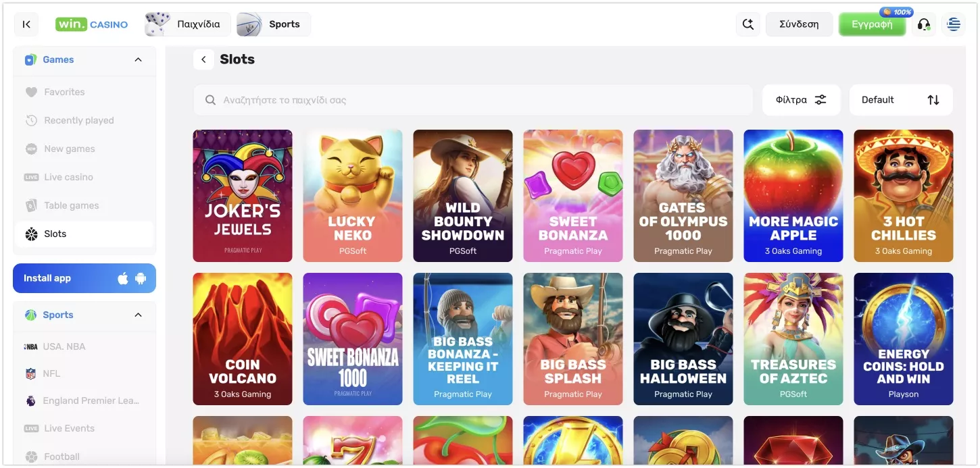Open the search icon in the header

[748, 24]
